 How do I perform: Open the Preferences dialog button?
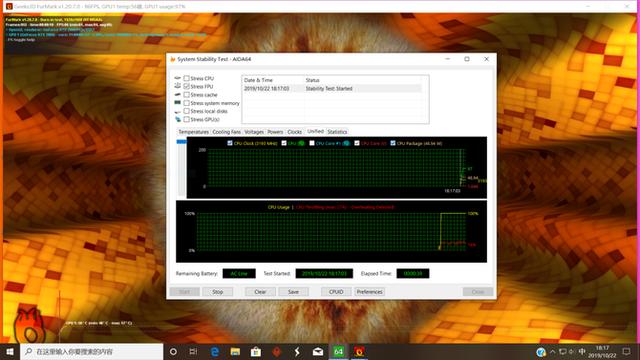(369, 292)
